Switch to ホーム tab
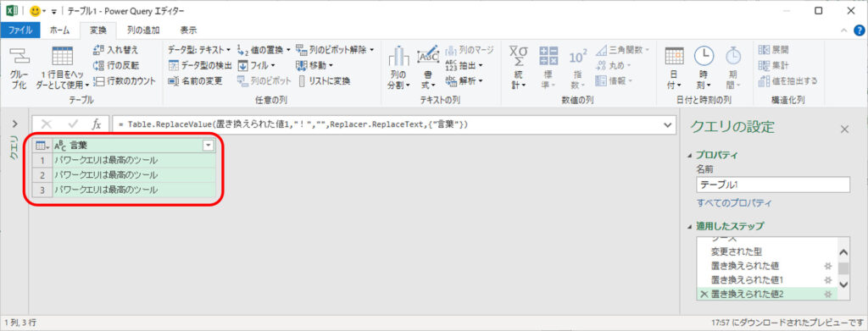The width and height of the screenshot is (868, 331). 60,30
